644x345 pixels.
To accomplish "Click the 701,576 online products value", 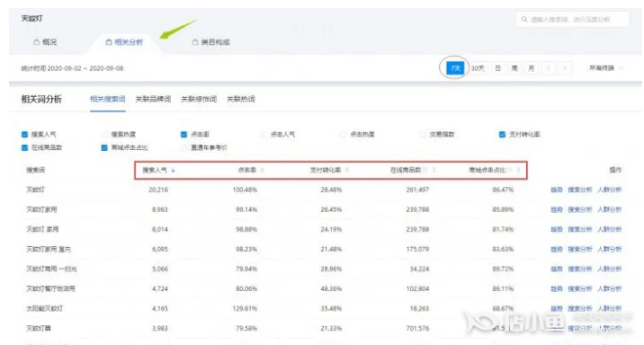I will [417, 328].
